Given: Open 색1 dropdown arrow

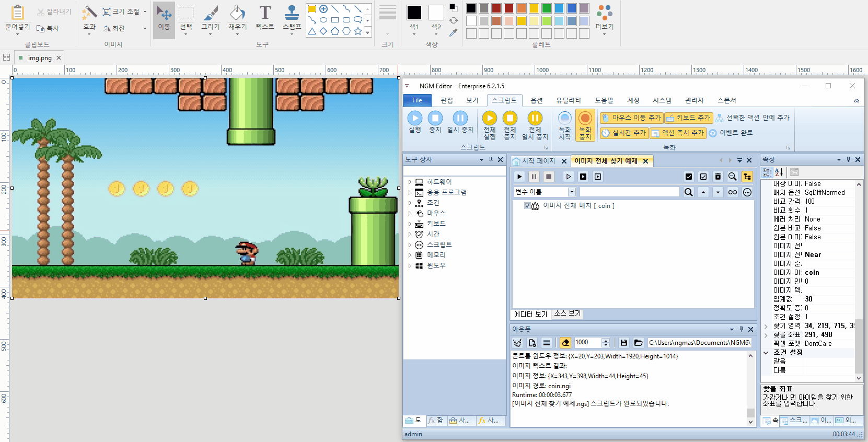Looking at the screenshot, I should pyautogui.click(x=414, y=34).
